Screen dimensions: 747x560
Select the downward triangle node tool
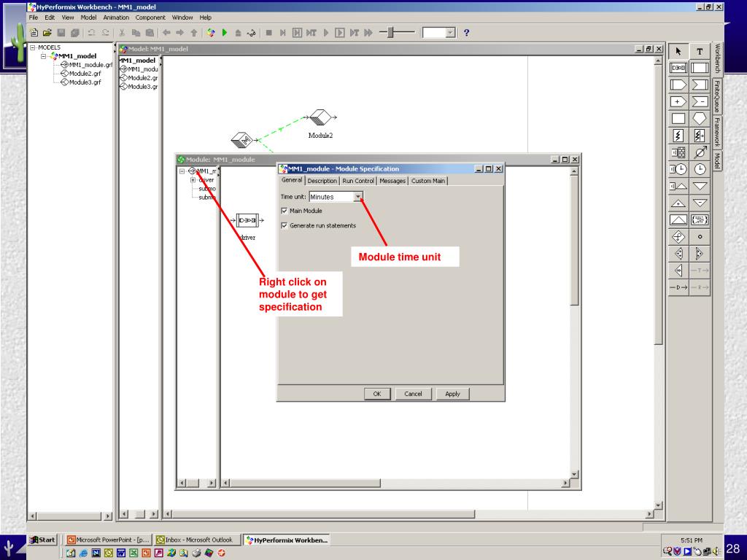point(700,186)
